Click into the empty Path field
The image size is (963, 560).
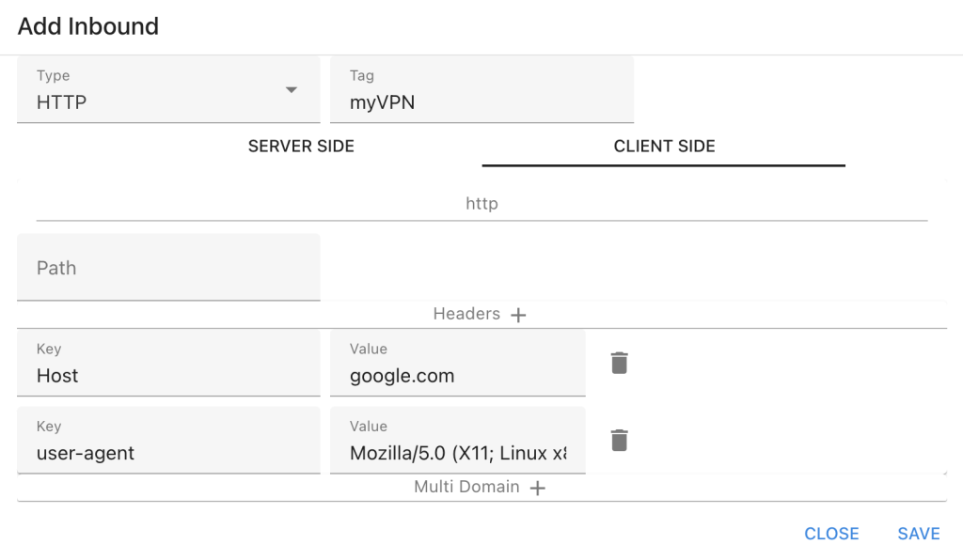pyautogui.click(x=168, y=268)
